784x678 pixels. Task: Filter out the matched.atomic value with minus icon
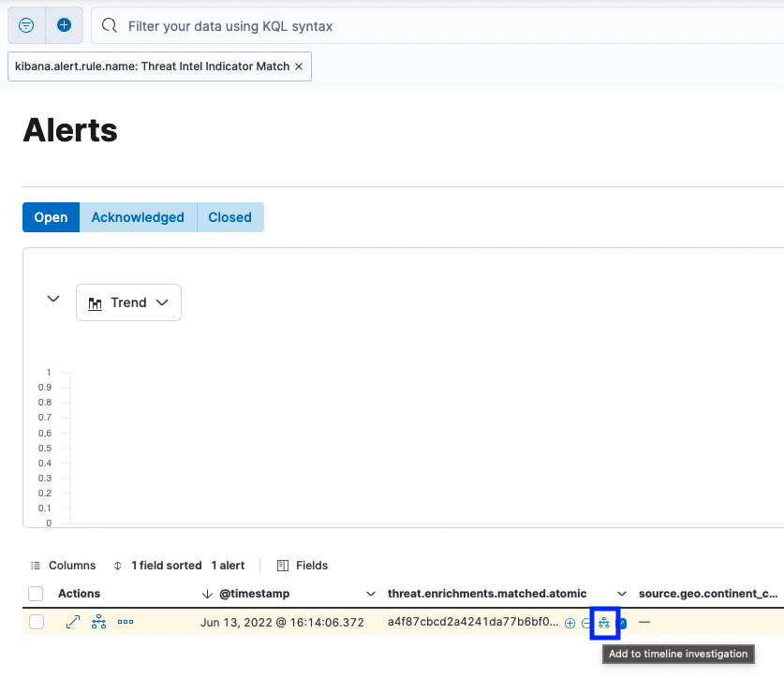tap(586, 622)
